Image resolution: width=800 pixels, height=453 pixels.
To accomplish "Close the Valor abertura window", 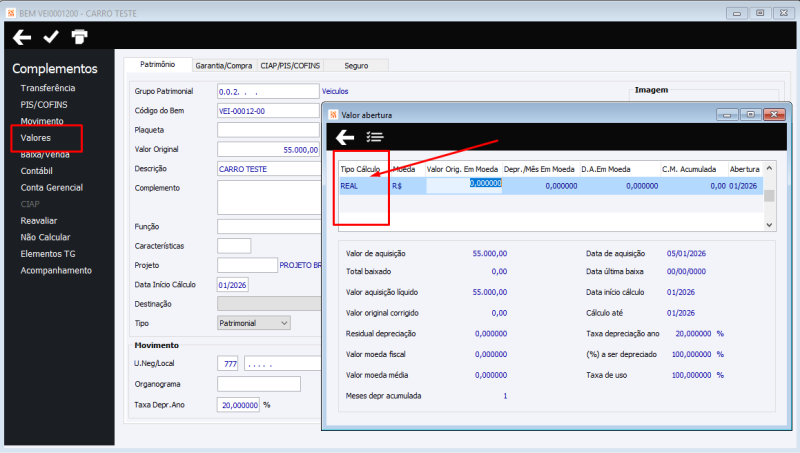I will pos(774,115).
